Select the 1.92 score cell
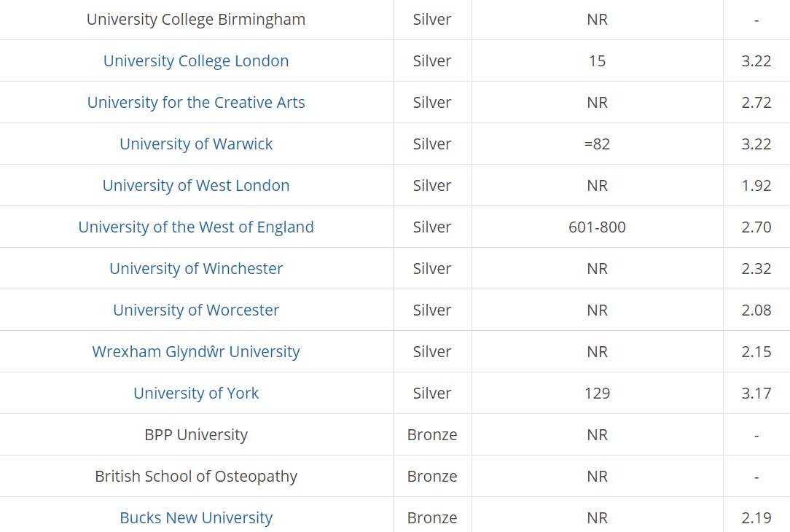This screenshot has height=532, width=790. 756,185
